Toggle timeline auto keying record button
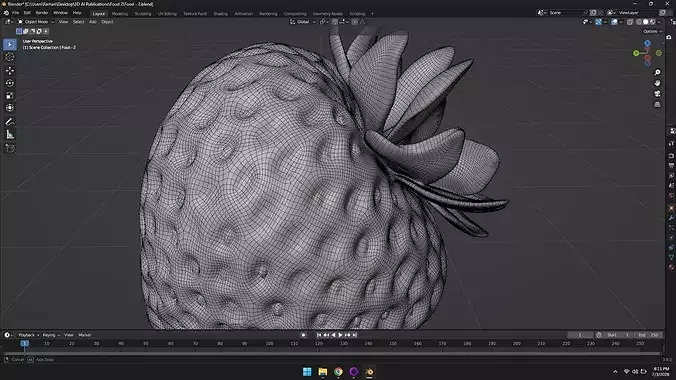The height and width of the screenshot is (380, 676). (304, 335)
